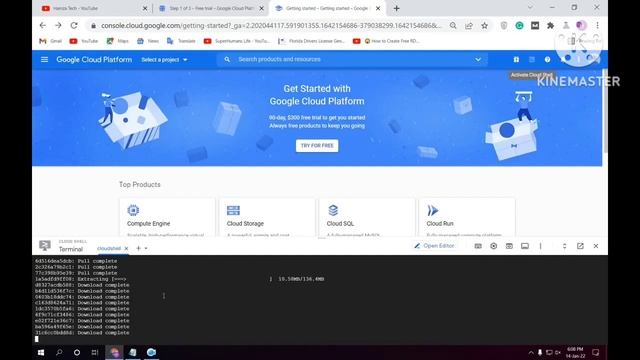The image size is (640, 360).
Task: Select the cloudshell terminal tab
Action: (109, 248)
